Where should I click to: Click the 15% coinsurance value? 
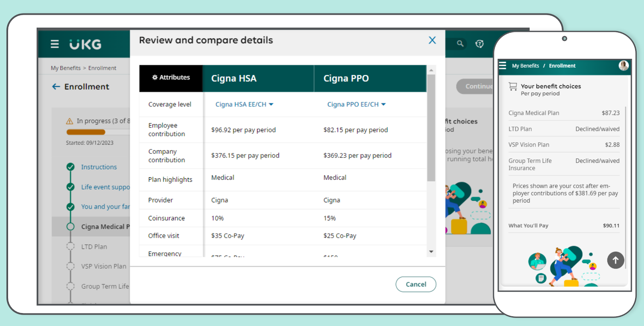click(330, 218)
